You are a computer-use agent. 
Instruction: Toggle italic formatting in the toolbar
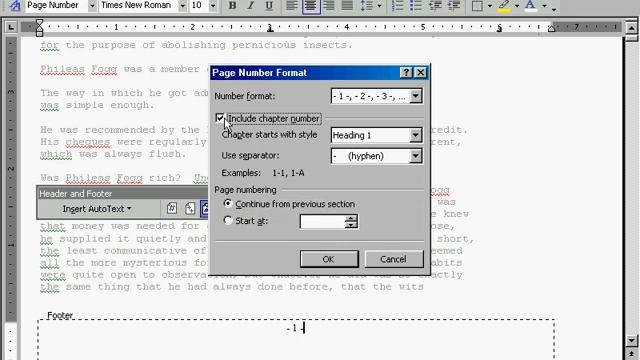coord(251,6)
